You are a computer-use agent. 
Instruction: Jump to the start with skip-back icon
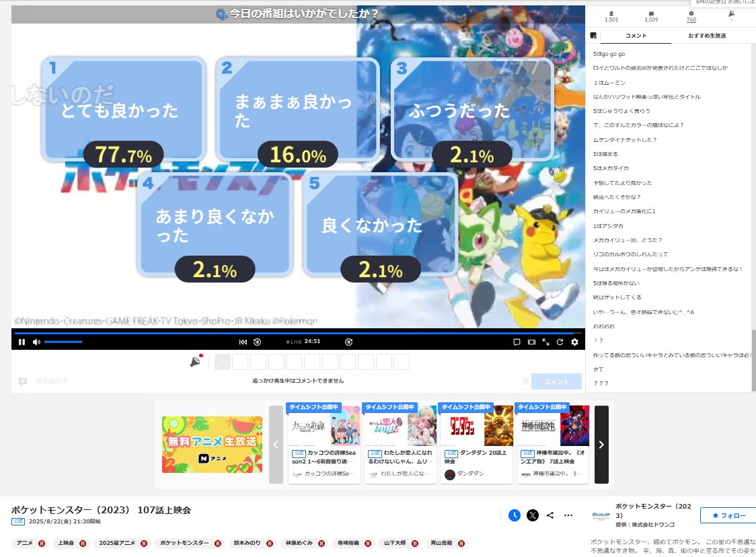(243, 342)
